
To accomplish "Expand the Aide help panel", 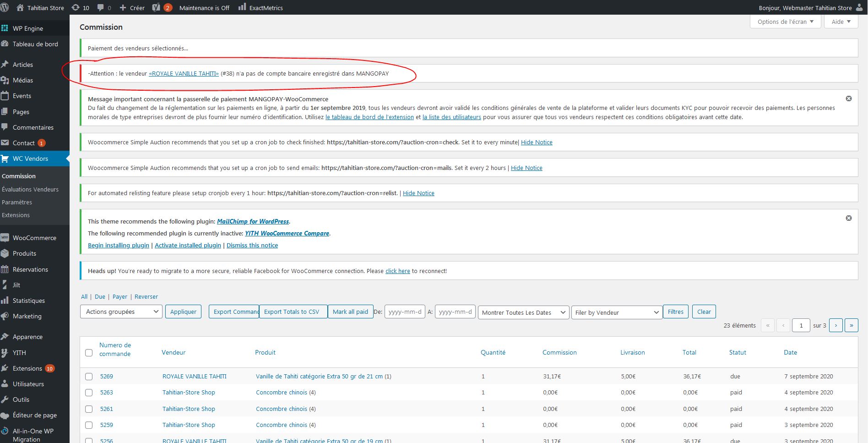I will (x=841, y=22).
